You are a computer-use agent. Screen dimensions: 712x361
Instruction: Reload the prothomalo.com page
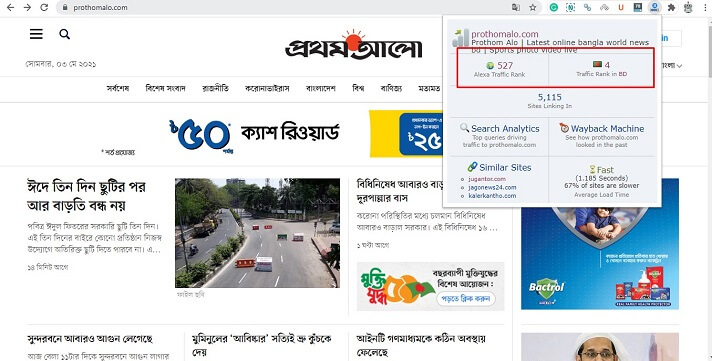[x=44, y=8]
